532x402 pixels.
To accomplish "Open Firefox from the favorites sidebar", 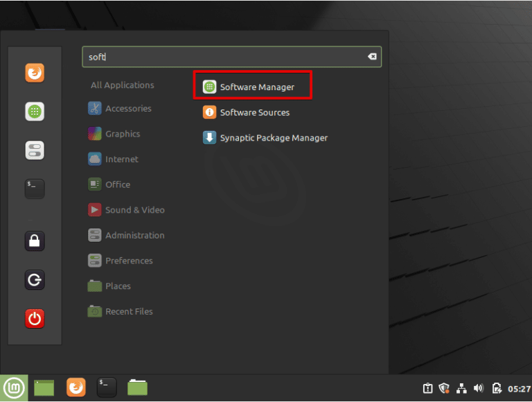I will click(35, 73).
